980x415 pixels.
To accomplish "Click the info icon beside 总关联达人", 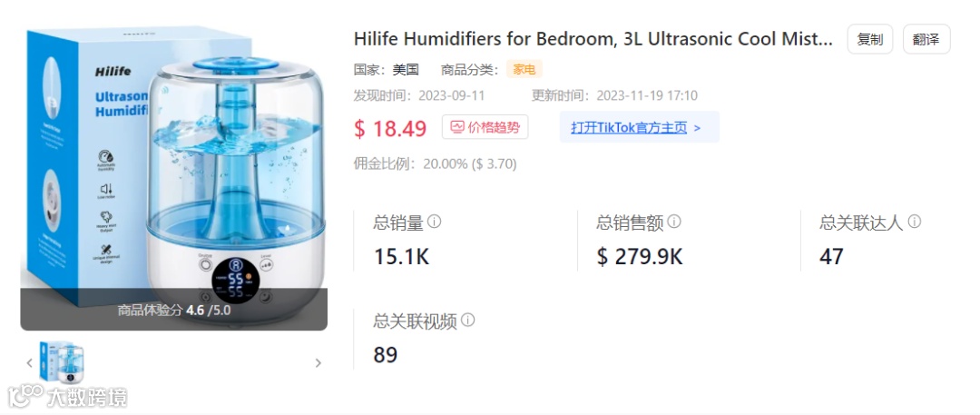I will pyautogui.click(x=914, y=222).
